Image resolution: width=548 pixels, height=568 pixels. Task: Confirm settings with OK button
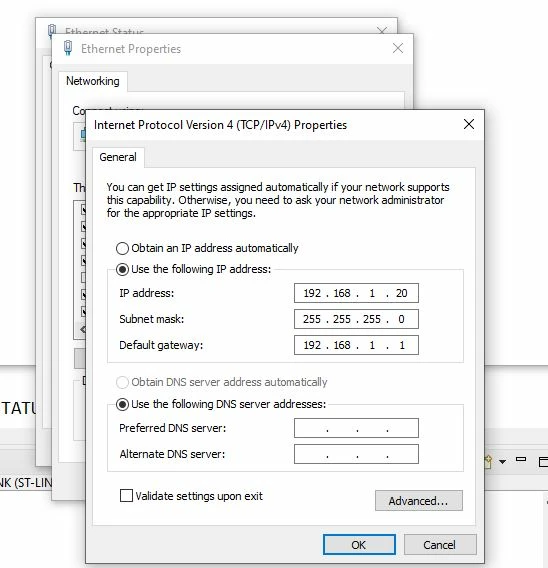[x=359, y=544]
